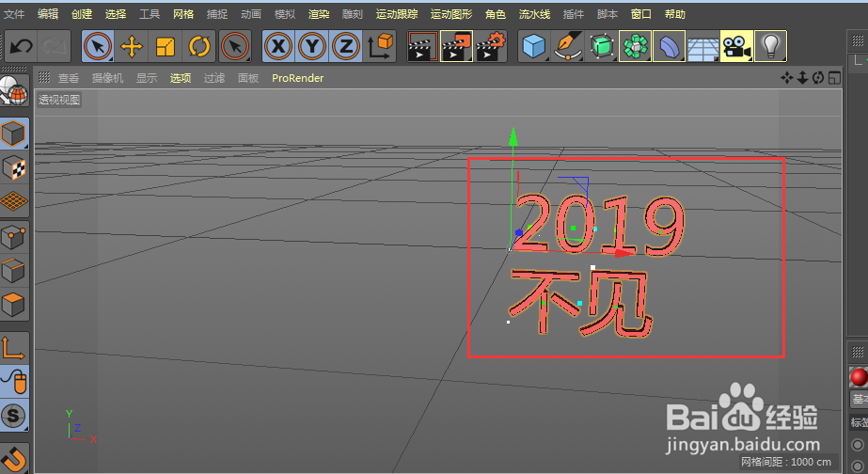Open the 模拟 menu
The image size is (868, 474).
pos(285,14)
